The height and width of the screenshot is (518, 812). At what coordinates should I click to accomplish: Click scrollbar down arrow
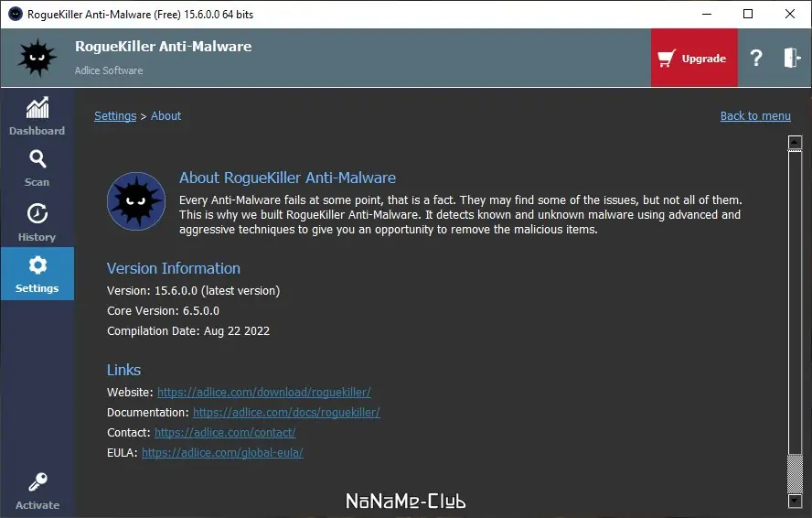point(795,501)
